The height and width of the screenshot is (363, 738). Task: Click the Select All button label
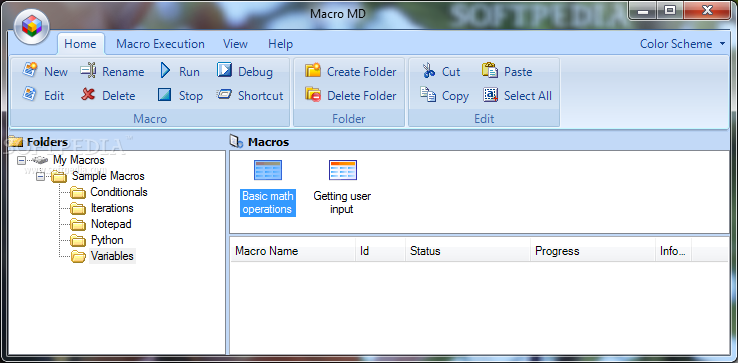point(528,96)
